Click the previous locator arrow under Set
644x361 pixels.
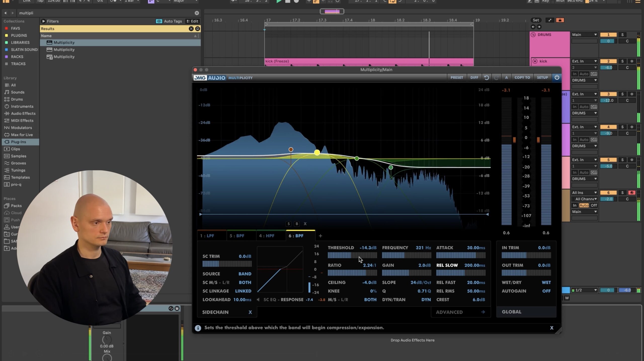[533, 27]
